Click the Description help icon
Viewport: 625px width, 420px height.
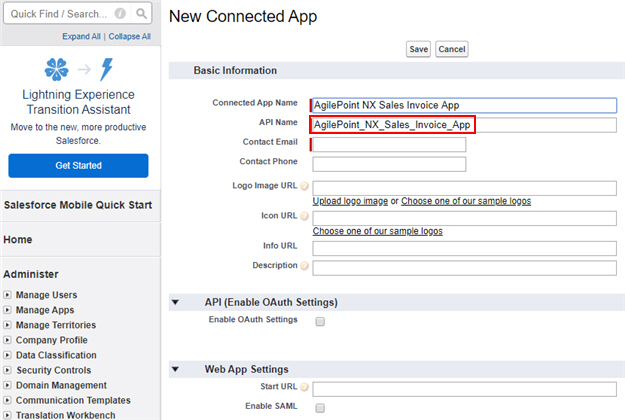pyautogui.click(x=304, y=266)
